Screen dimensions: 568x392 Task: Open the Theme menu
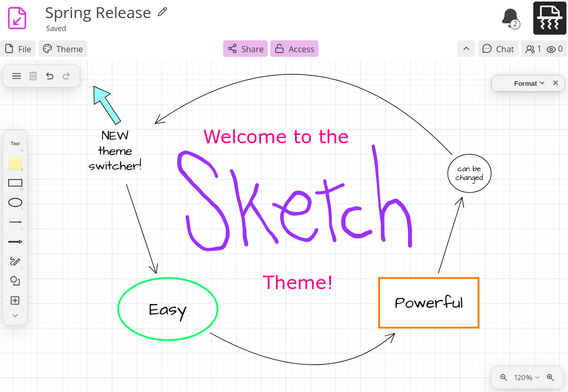63,49
